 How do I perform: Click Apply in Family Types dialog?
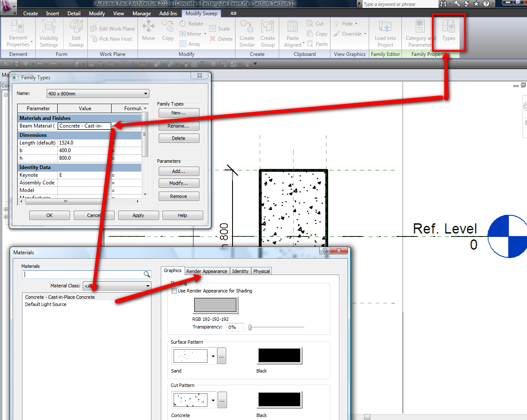pos(138,215)
